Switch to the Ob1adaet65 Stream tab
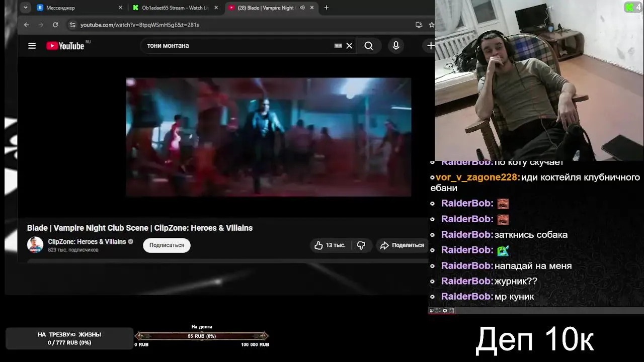Viewport: 644px width, 362px height. point(176,8)
